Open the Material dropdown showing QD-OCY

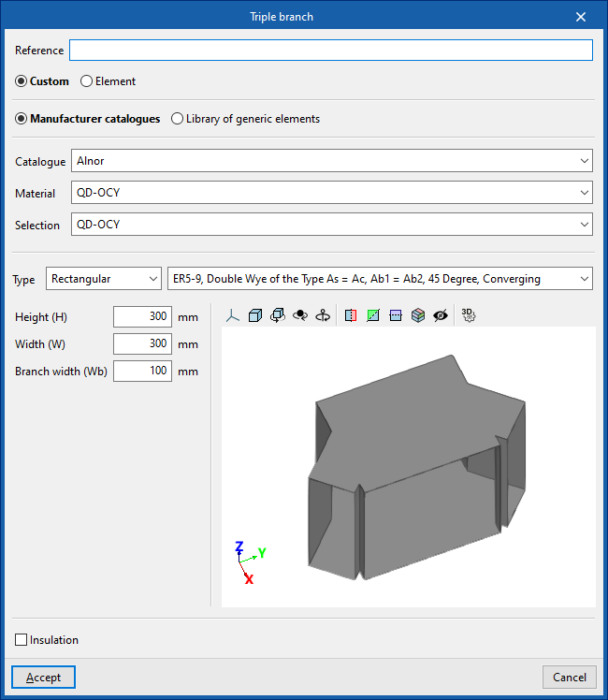tap(332, 193)
